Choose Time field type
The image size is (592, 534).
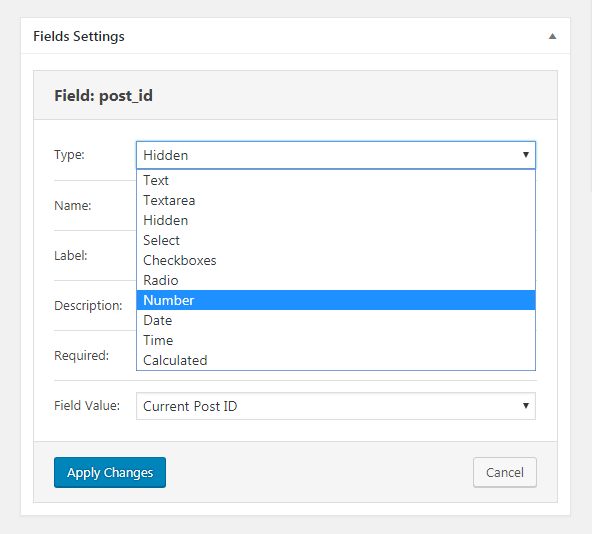click(x=336, y=340)
